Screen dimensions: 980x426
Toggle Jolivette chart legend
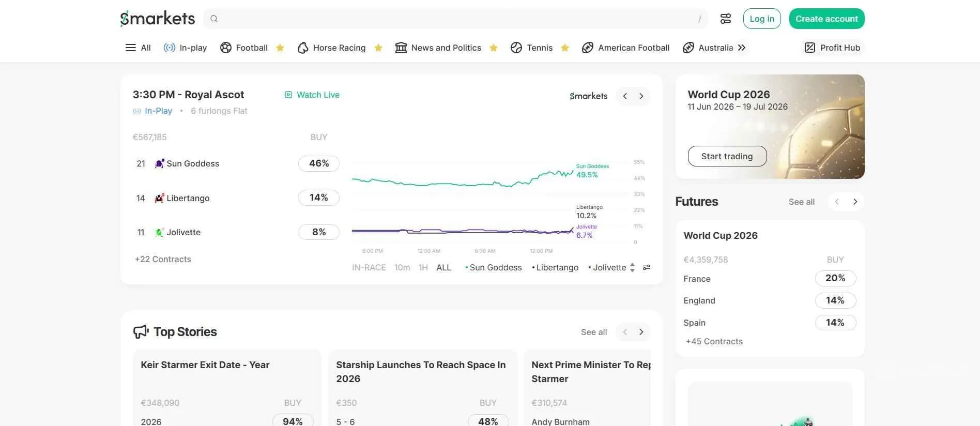(607, 267)
